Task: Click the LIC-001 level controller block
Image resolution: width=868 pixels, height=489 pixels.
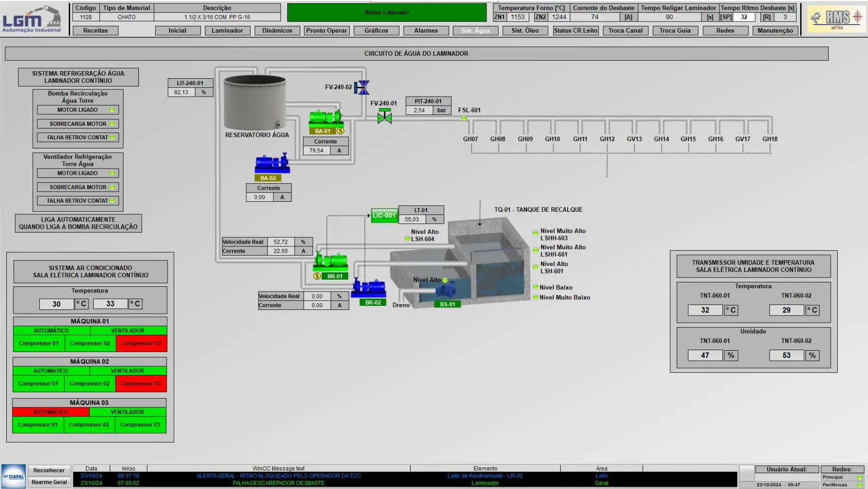Action: (384, 216)
